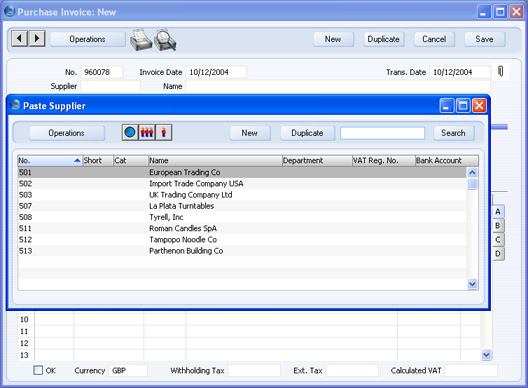Click the Calculated VAT field
Viewport: 528px width, 388px height.
[x=471, y=370]
